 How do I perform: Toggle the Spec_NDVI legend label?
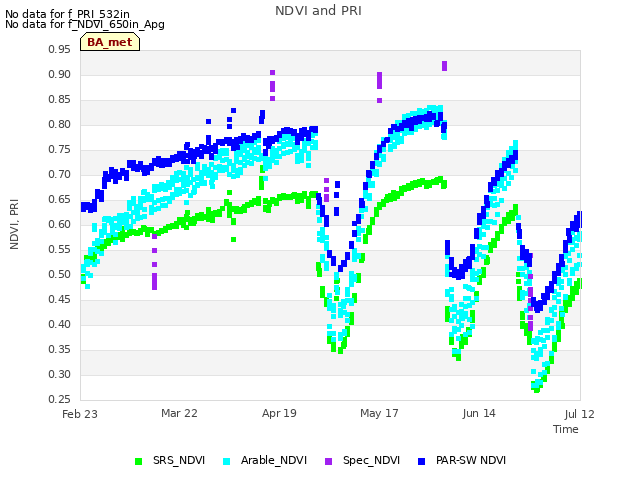(371, 460)
